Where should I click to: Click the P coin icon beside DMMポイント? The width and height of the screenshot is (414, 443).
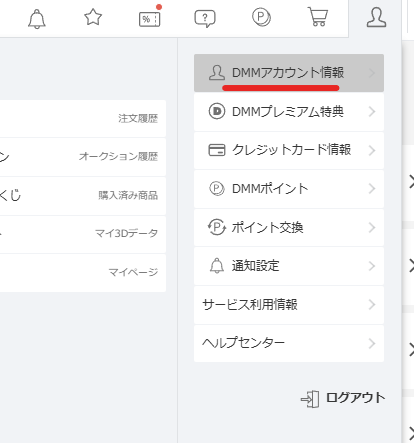217,188
